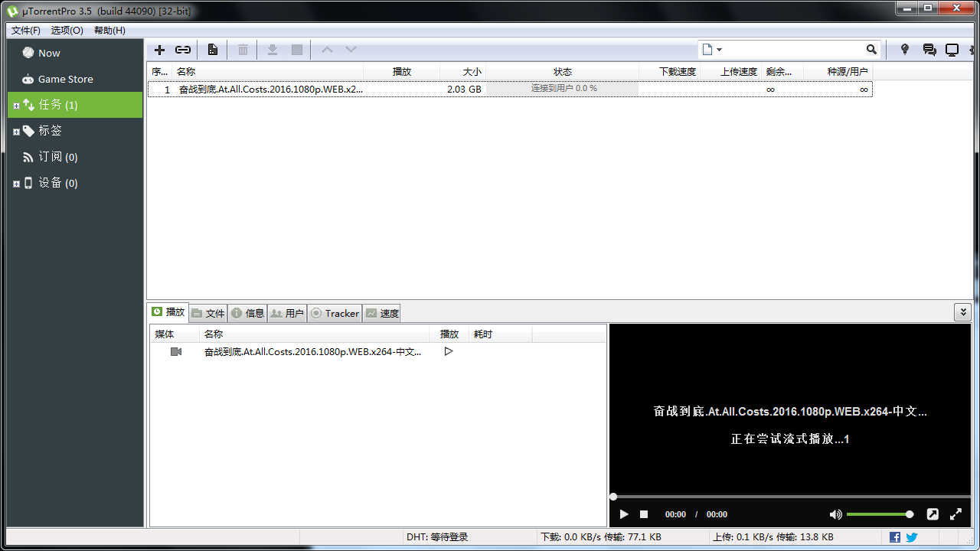
Task: Switch to the 文件 tab
Action: (x=208, y=313)
